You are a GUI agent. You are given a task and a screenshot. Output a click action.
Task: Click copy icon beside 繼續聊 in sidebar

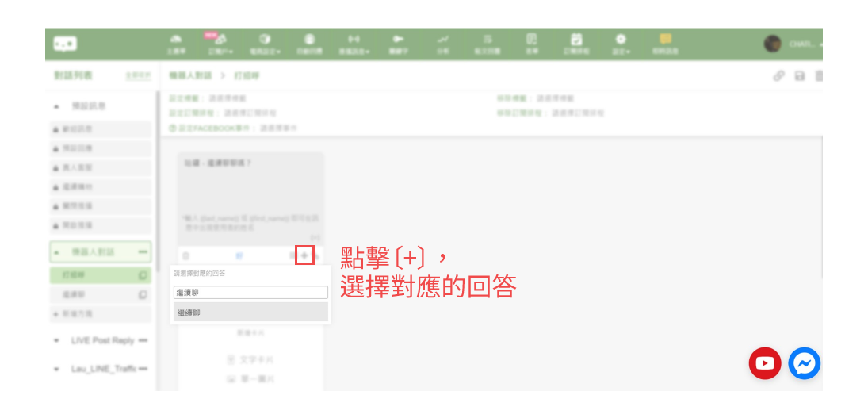(143, 295)
